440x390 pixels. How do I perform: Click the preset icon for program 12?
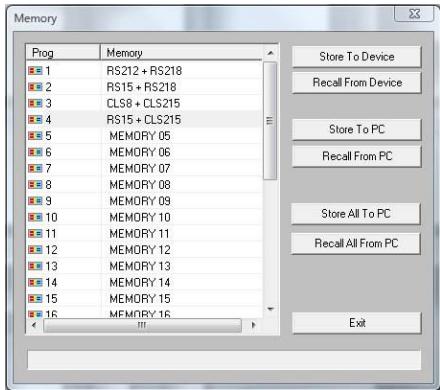[35, 250]
